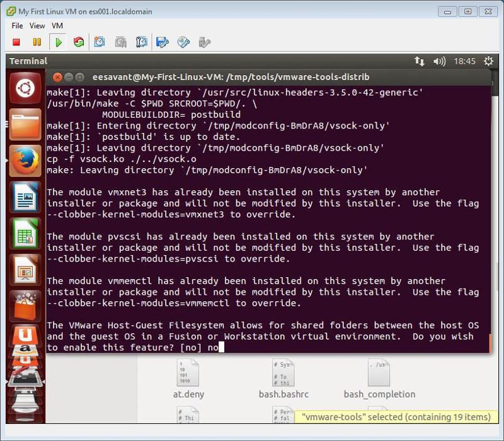The height and width of the screenshot is (441, 504).
Task: Click the network indicator arrows in panel
Action: 420,61
